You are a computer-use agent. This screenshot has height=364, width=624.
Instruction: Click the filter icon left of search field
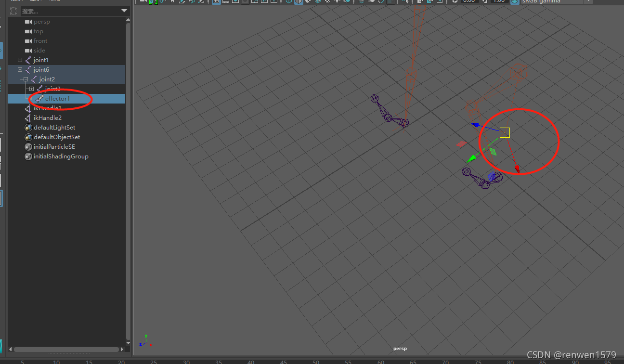[x=13, y=11]
